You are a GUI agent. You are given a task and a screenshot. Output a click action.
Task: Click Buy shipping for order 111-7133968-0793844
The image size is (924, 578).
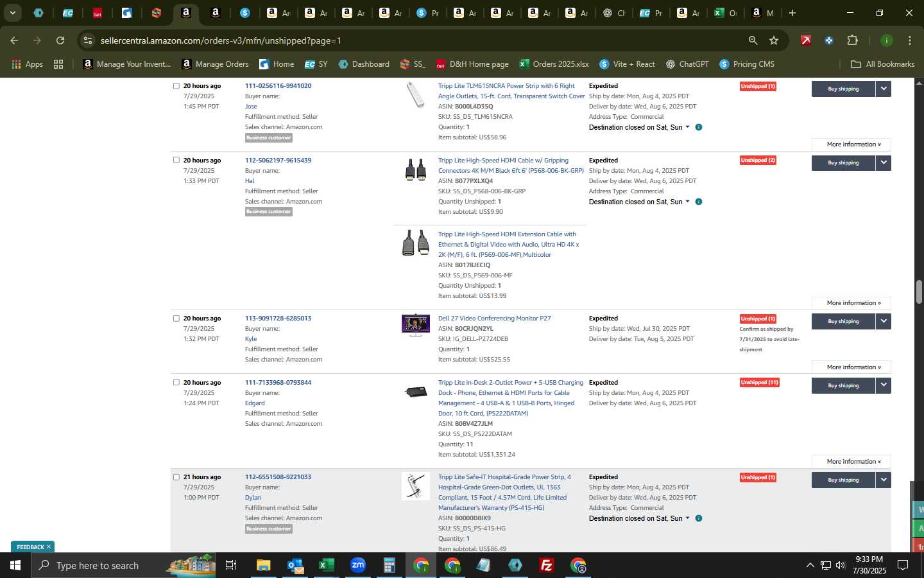point(843,385)
